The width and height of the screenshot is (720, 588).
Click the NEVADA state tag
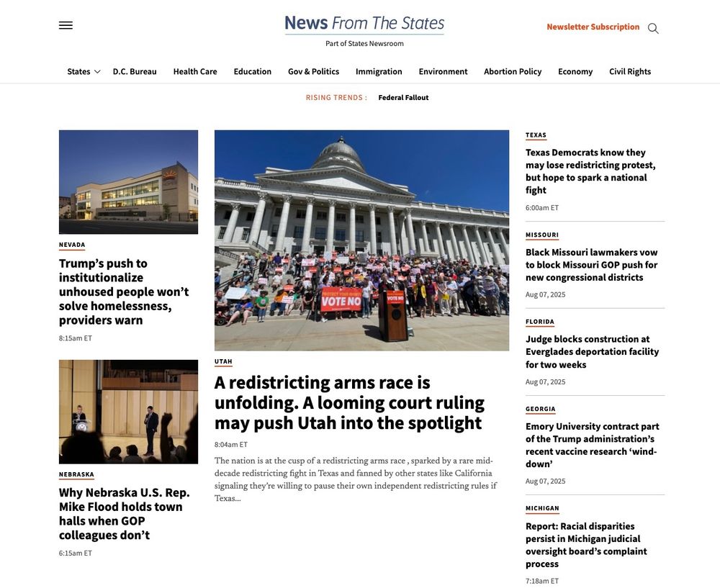(x=72, y=245)
